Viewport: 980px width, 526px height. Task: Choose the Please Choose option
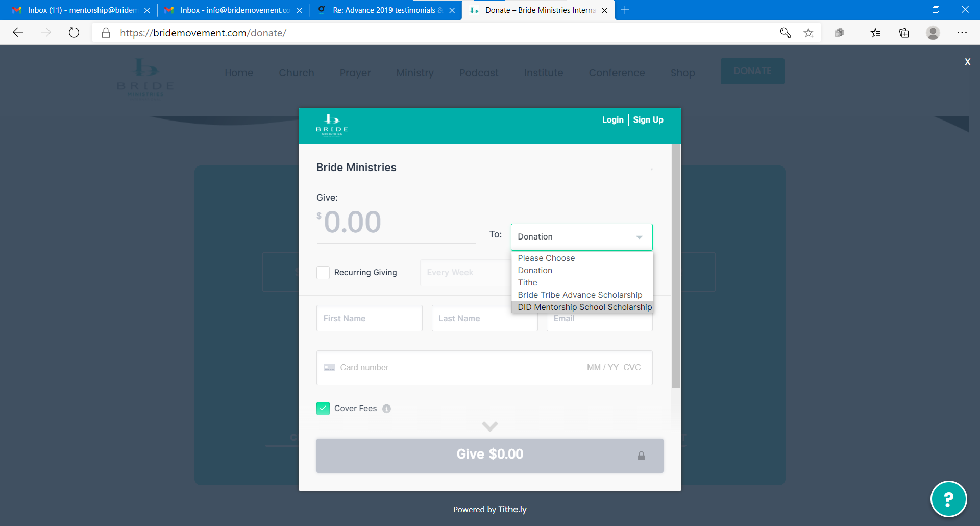pyautogui.click(x=582, y=258)
